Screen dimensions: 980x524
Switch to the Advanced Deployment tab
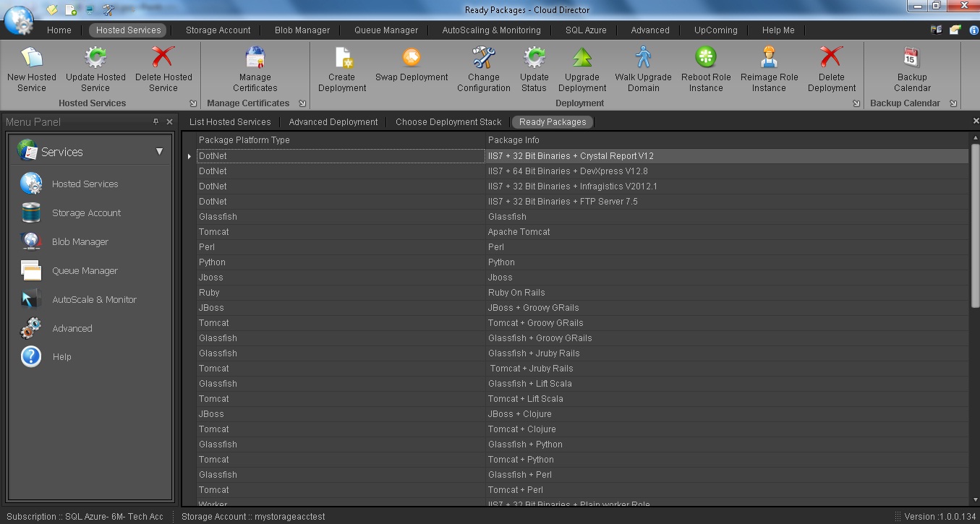click(x=333, y=121)
